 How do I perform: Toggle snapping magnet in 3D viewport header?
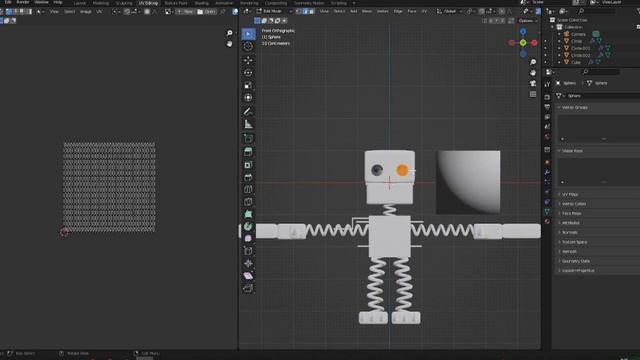482,11
